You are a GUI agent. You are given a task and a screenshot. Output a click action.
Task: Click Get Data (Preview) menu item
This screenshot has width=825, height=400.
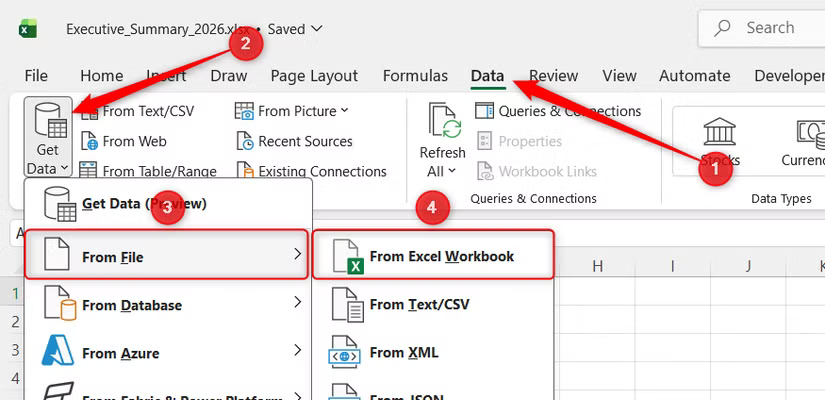(143, 204)
